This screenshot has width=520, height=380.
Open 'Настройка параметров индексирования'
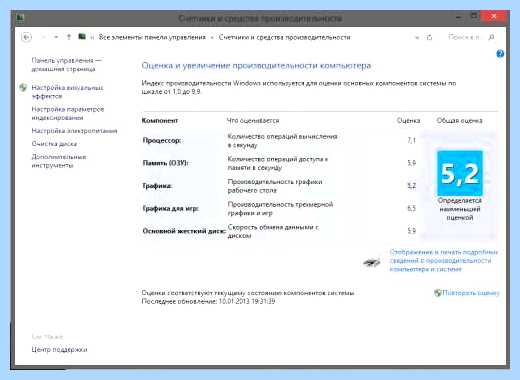point(68,113)
